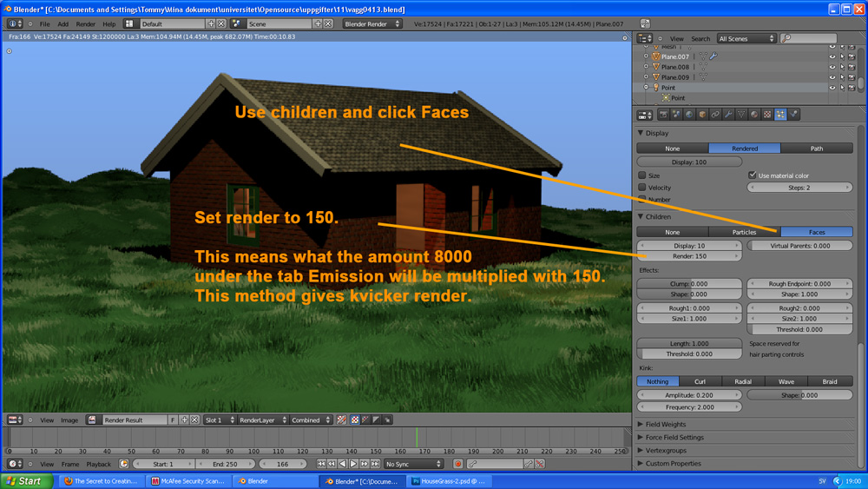Open the Modifiers wrench properties tab
The image size is (868, 489).
(728, 115)
